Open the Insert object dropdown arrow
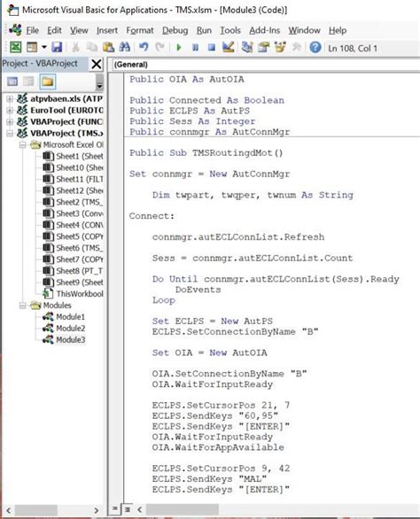 [x=43, y=47]
